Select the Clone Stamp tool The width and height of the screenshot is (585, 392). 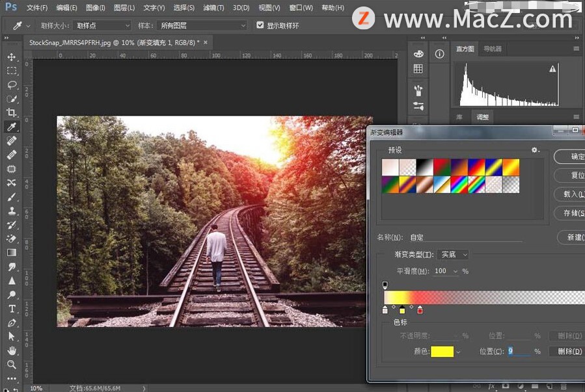pyautogui.click(x=12, y=211)
